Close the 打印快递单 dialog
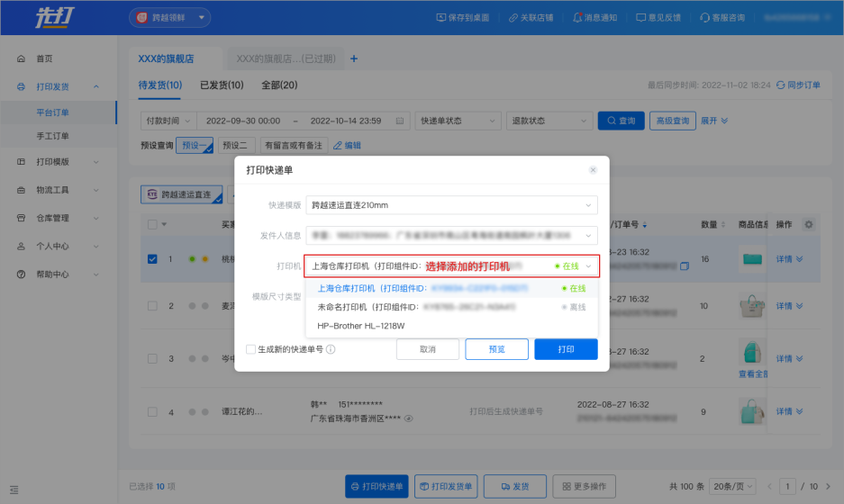The width and height of the screenshot is (844, 504). tap(593, 170)
